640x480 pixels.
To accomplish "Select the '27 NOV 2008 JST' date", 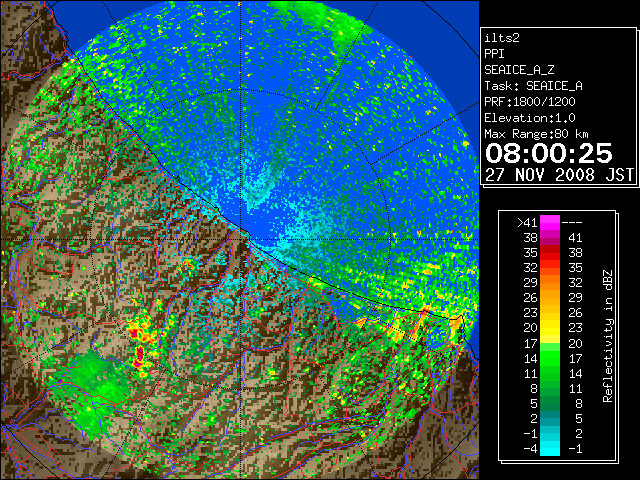I will coord(559,175).
